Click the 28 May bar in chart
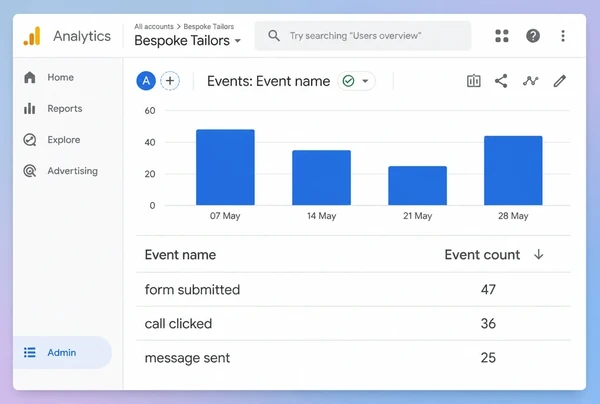600x404 pixels. (513, 171)
